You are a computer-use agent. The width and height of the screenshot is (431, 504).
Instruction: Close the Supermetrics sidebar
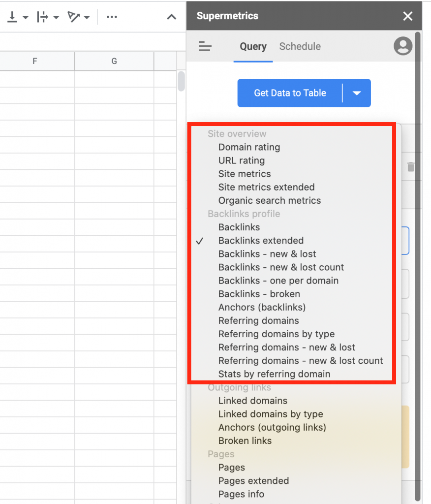point(407,16)
